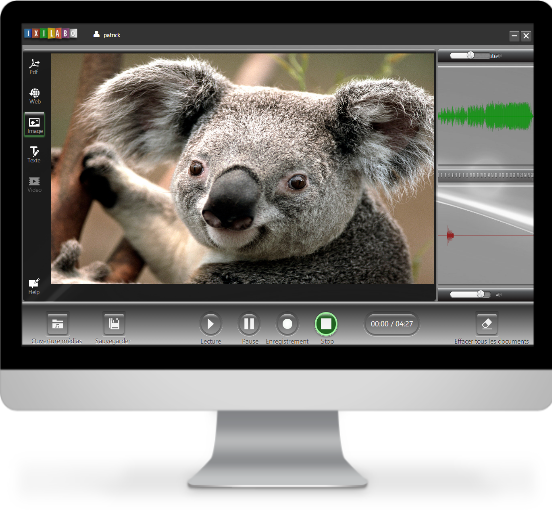Viewport: 552px width, 510px height.
Task: Pause playback with the Pause button
Action: [x=249, y=323]
